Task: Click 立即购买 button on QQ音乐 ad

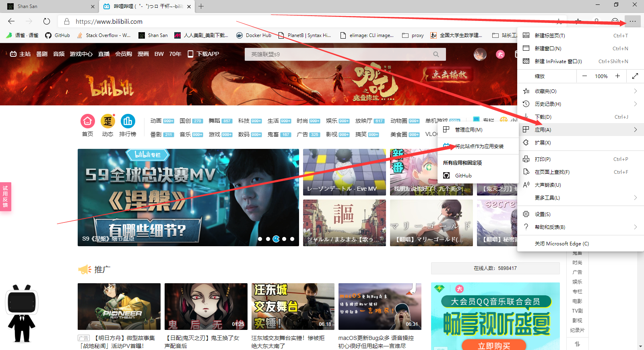Action: (x=494, y=345)
